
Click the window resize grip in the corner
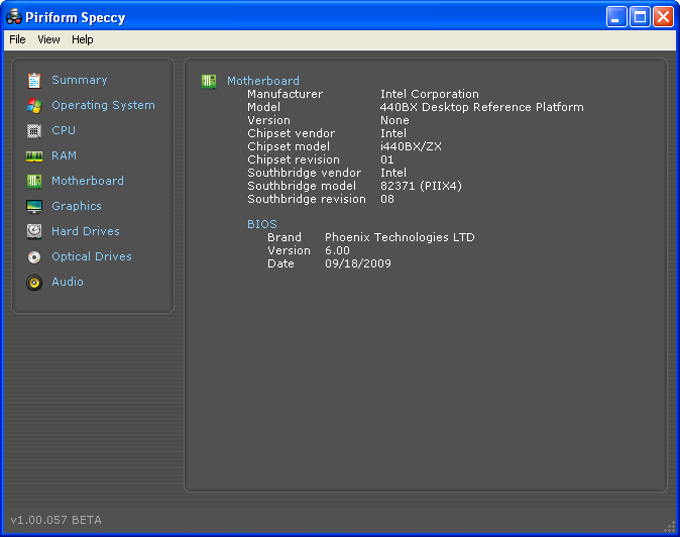(670, 527)
